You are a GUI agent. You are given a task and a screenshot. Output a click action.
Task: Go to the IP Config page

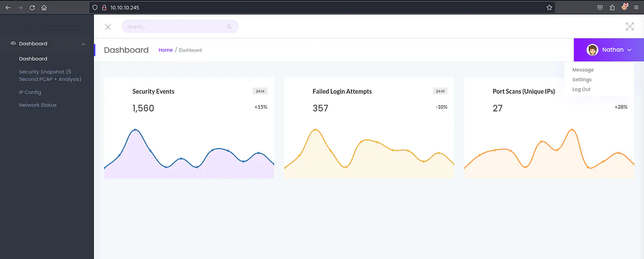(x=30, y=92)
